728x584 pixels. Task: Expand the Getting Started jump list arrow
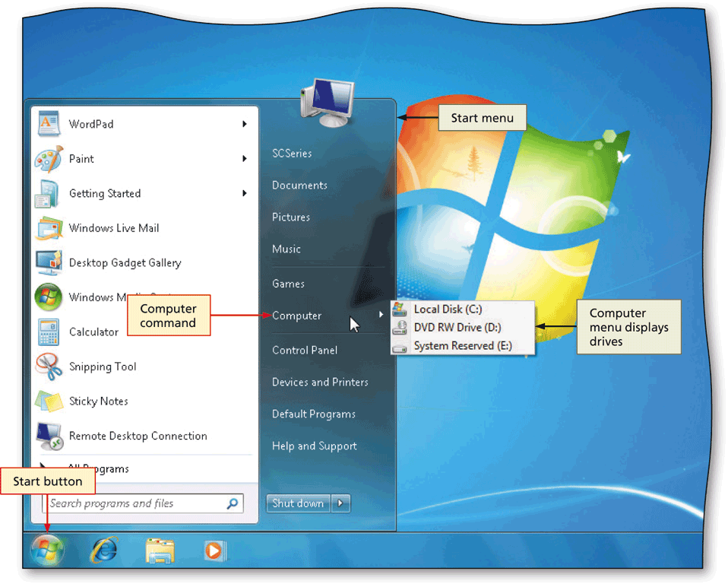(x=244, y=193)
